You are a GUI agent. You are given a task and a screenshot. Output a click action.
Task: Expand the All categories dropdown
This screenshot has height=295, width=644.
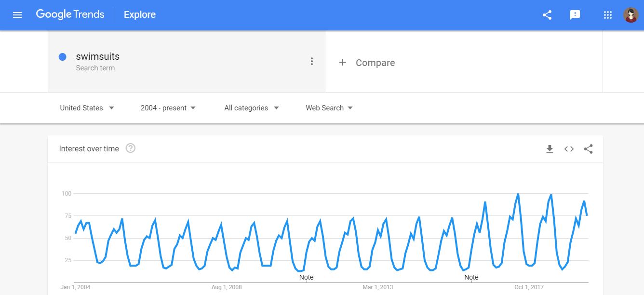coord(252,108)
